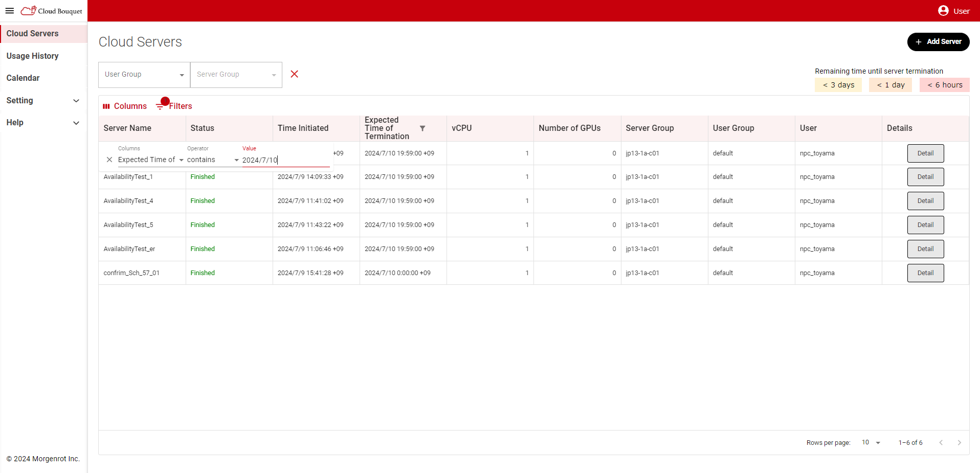Click AvailabilityTest_4 server name
Image resolution: width=980 pixels, height=473 pixels.
(x=128, y=201)
